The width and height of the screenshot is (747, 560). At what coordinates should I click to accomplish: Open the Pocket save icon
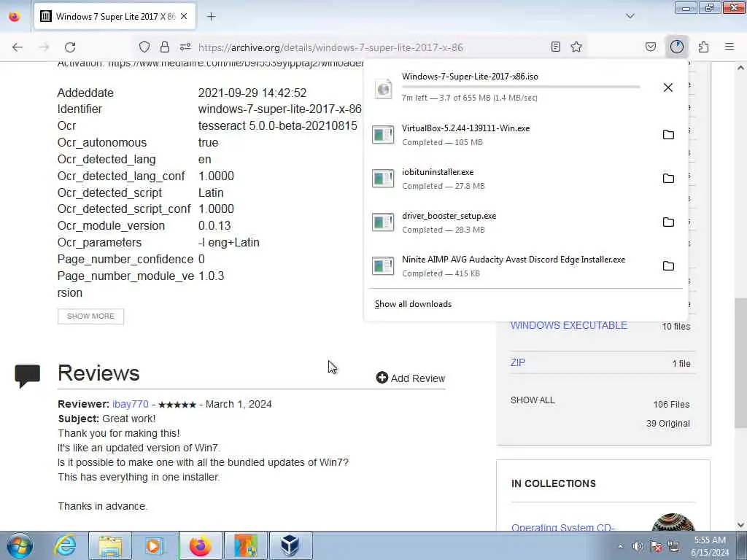pos(650,47)
